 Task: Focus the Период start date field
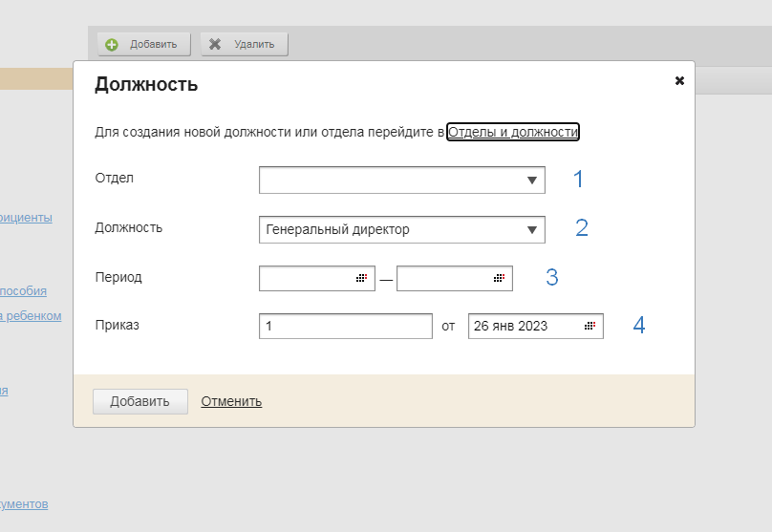(306, 278)
